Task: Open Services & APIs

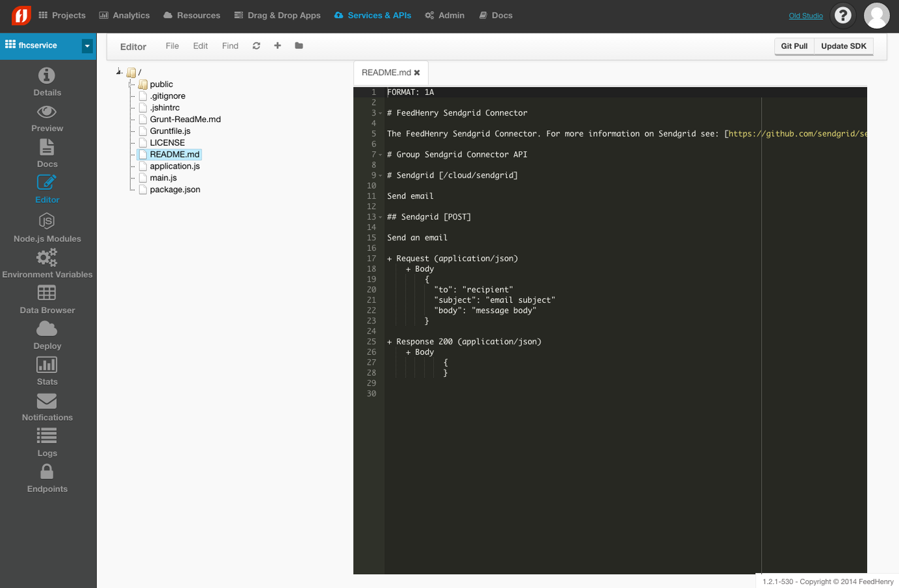Action: [372, 15]
